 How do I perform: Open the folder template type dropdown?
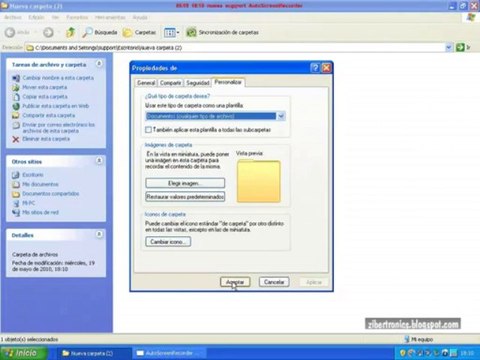(x=281, y=116)
